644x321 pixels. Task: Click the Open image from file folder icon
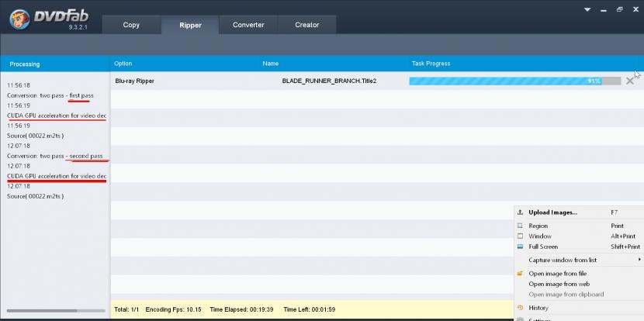coord(520,274)
